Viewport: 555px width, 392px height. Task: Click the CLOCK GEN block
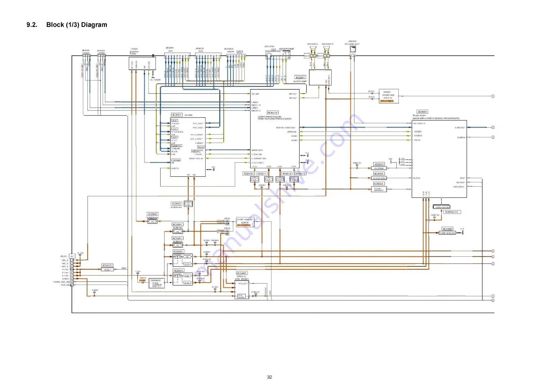pos(379,178)
